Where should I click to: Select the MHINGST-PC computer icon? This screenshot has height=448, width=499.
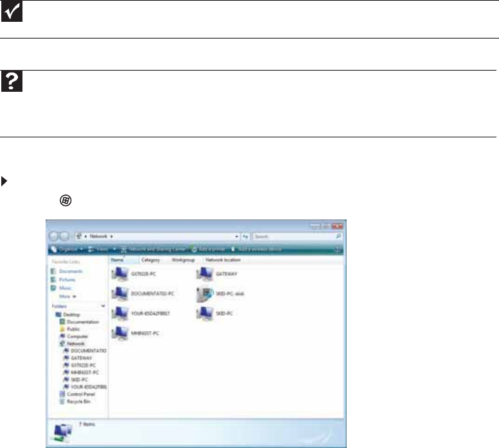[120, 334]
